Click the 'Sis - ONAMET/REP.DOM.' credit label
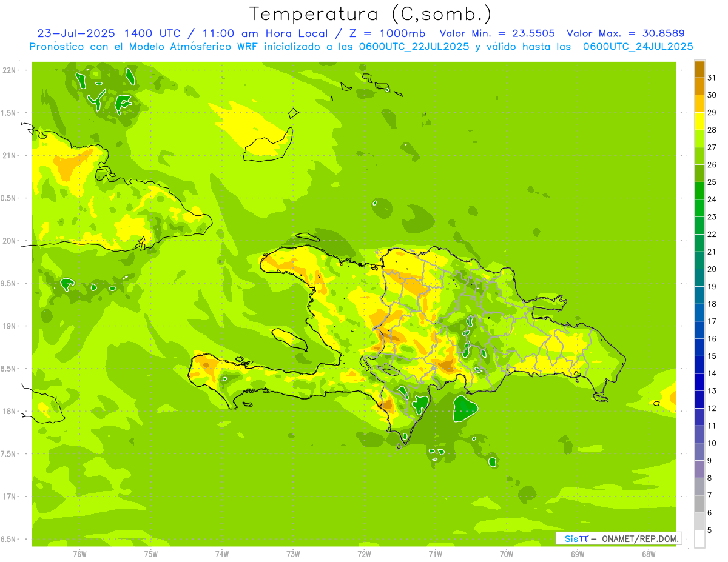This screenshot has width=728, height=562. click(x=619, y=538)
